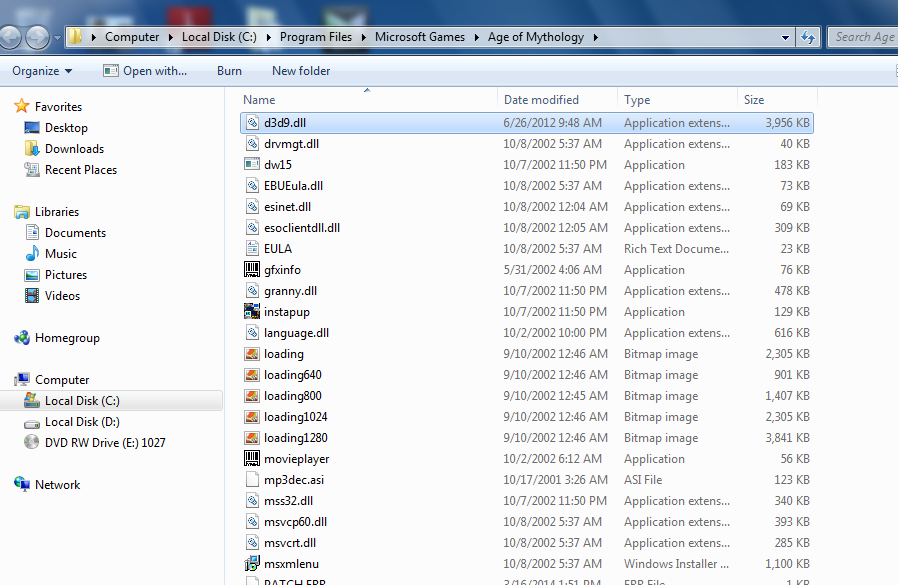Click the Forward navigation arrow
This screenshot has width=898, height=585.
(37, 38)
